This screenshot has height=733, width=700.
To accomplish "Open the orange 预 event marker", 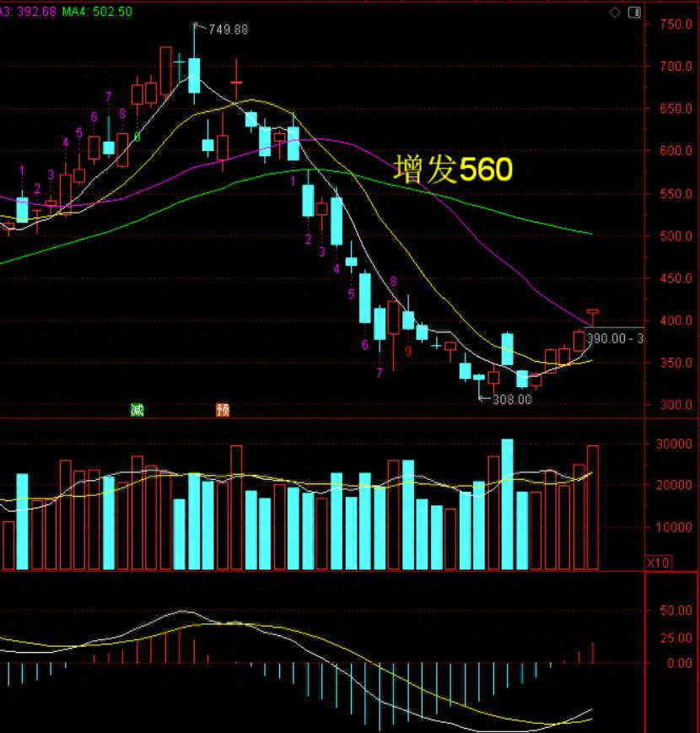I will 223,410.
